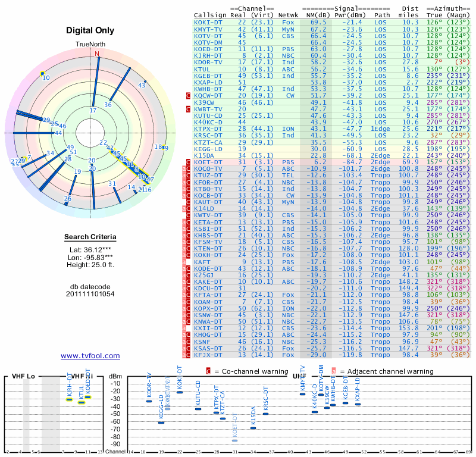Select KTPX-DT callsign in the station table
This screenshot has height=457, width=476.
point(208,129)
